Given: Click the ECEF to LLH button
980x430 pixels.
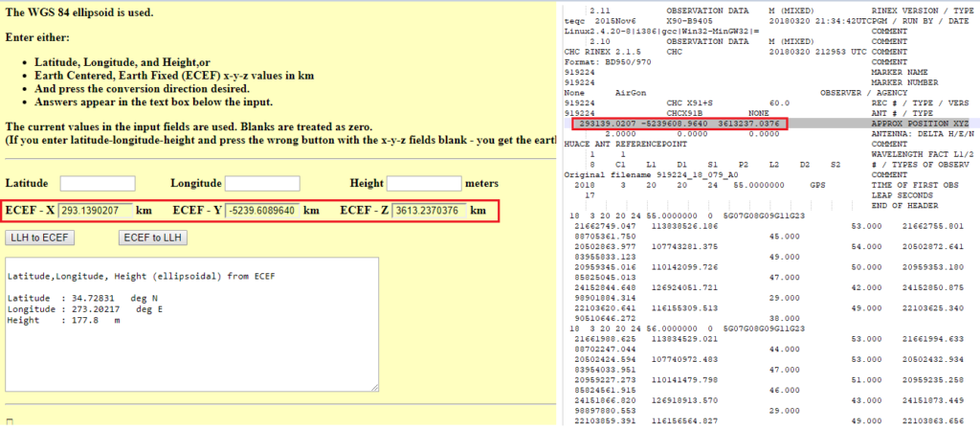Looking at the screenshot, I should point(153,238).
